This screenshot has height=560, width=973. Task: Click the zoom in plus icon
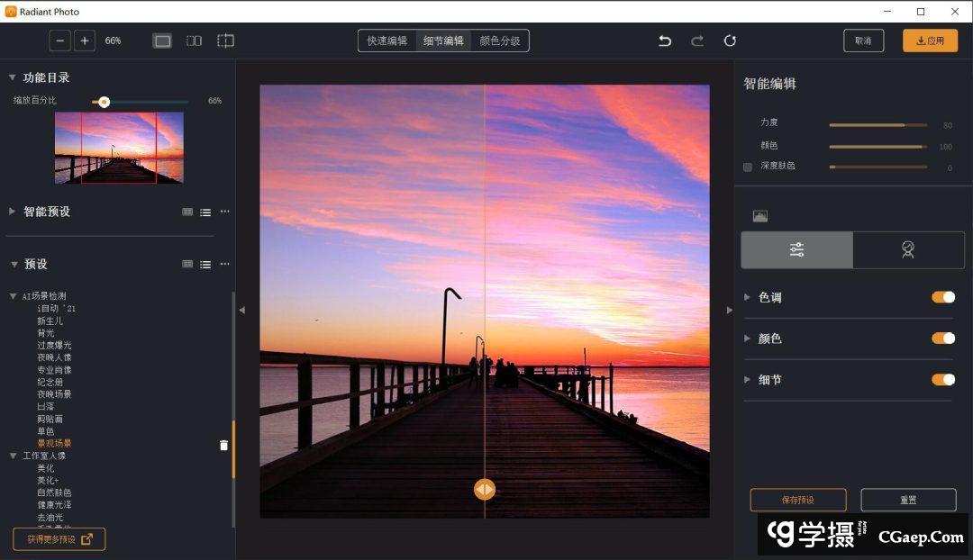click(x=85, y=41)
